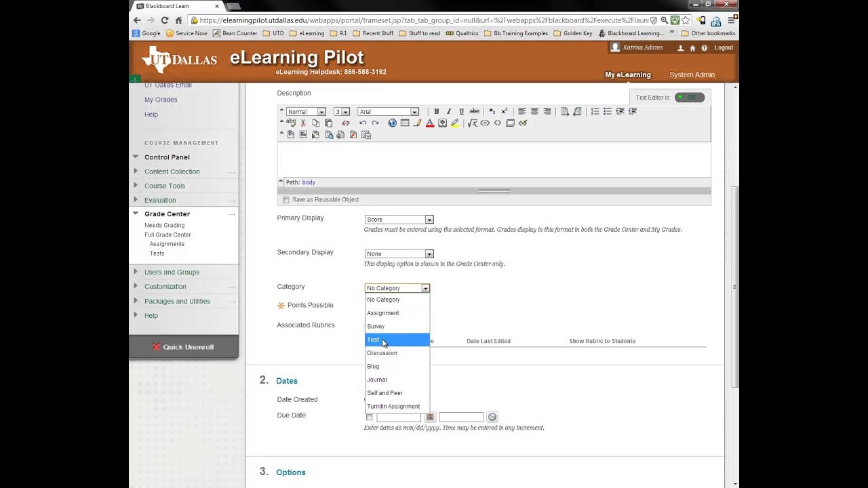Click the Logout link
Viewport: 868px width, 488px height.
[x=724, y=48]
